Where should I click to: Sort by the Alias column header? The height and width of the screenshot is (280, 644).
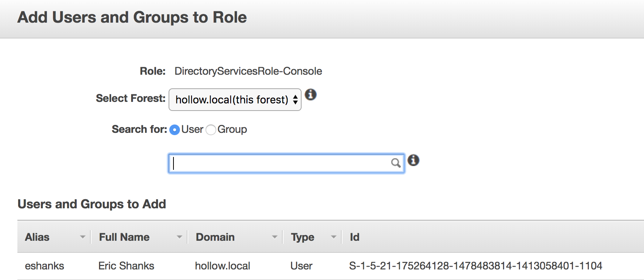coord(37,237)
